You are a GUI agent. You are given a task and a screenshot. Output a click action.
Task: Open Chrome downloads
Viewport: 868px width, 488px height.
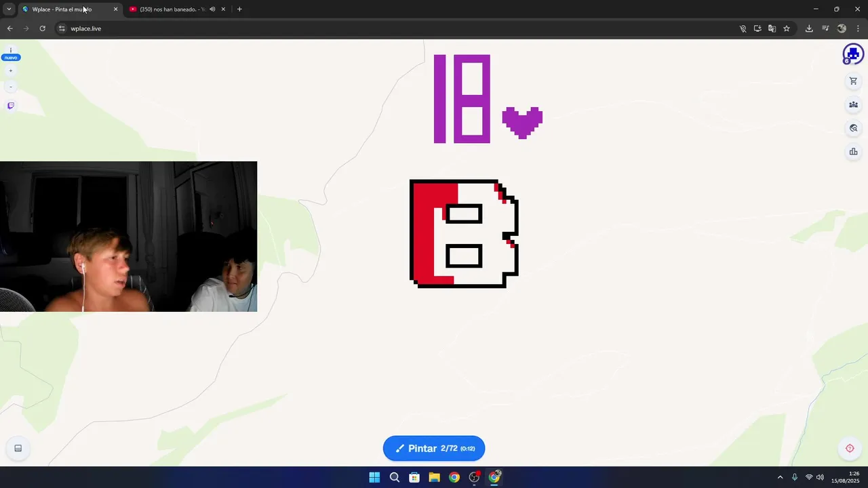coord(809,28)
